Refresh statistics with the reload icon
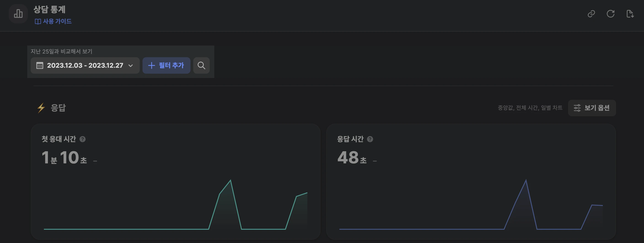 pyautogui.click(x=611, y=13)
